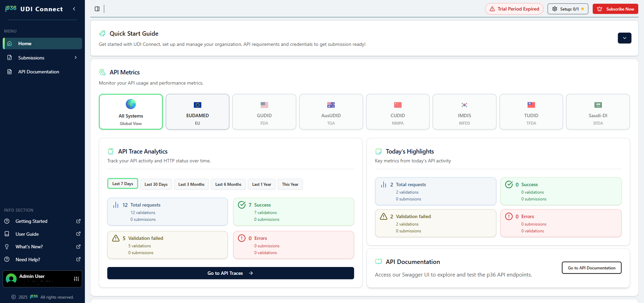644x303 pixels.
Task: Click the Quick Start Guide icon
Action: [x=102, y=33]
